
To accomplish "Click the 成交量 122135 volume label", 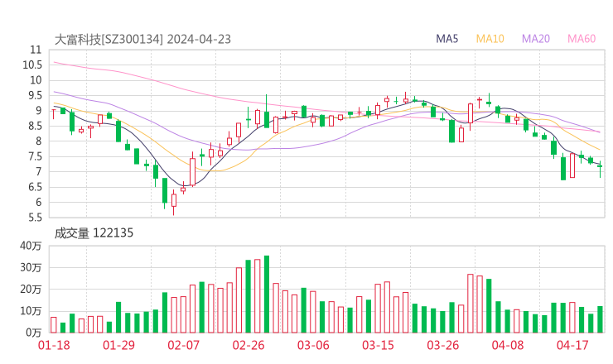I will [x=94, y=233].
